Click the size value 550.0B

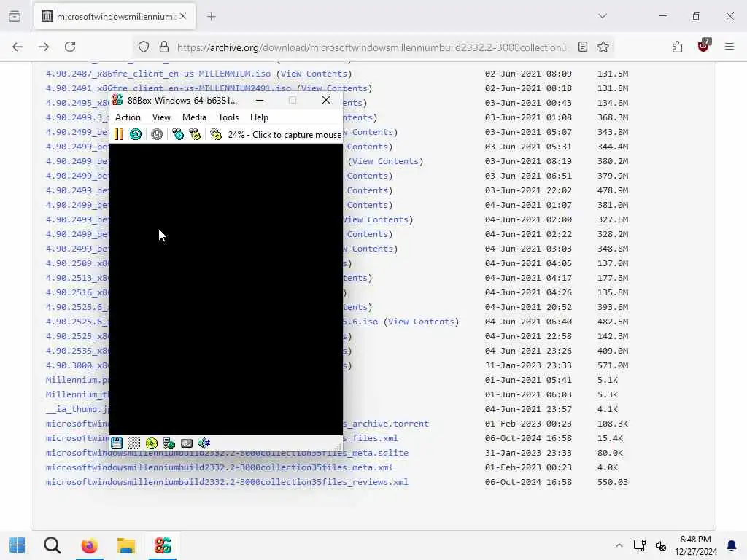pyautogui.click(x=613, y=483)
